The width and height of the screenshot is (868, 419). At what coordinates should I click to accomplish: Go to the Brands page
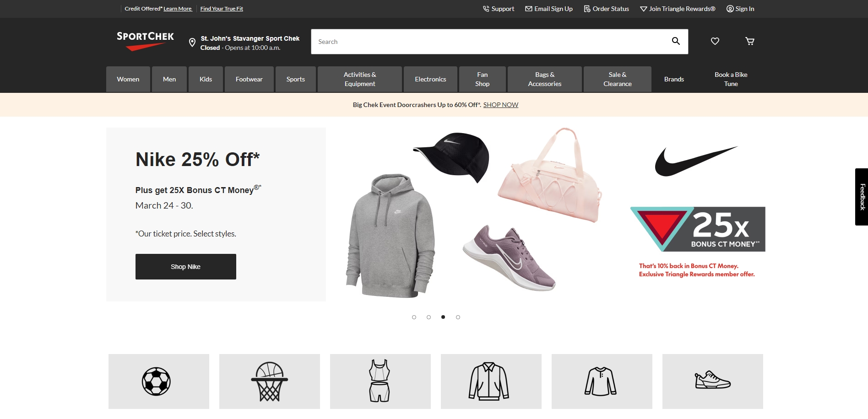click(674, 79)
